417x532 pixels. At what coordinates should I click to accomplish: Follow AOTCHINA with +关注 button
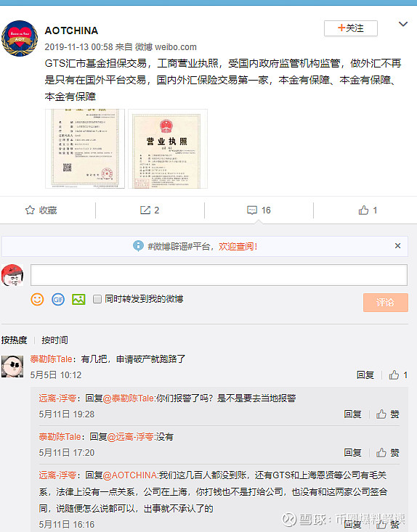click(x=351, y=28)
